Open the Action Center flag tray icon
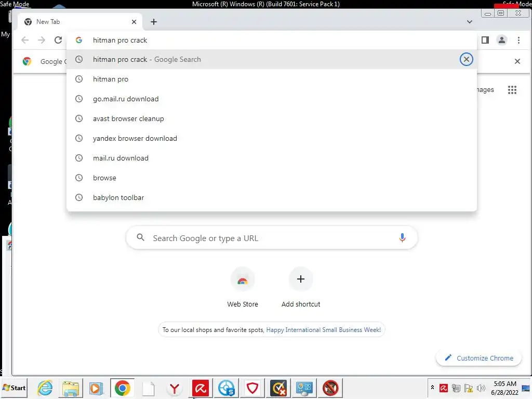The height and width of the screenshot is (399, 532). click(x=469, y=388)
